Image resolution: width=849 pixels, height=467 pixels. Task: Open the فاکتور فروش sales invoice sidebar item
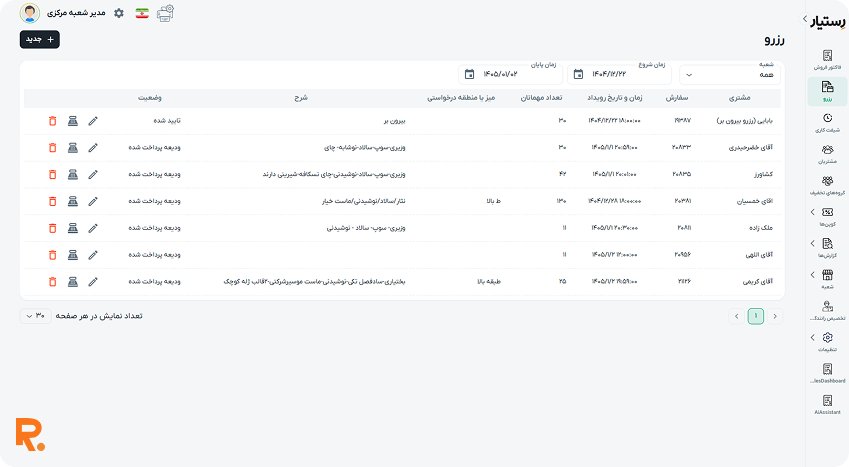point(827,60)
